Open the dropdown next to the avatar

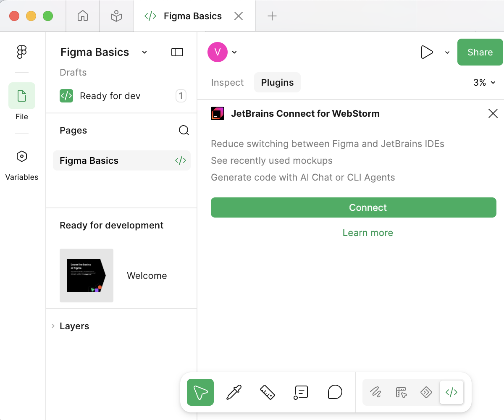click(x=234, y=52)
